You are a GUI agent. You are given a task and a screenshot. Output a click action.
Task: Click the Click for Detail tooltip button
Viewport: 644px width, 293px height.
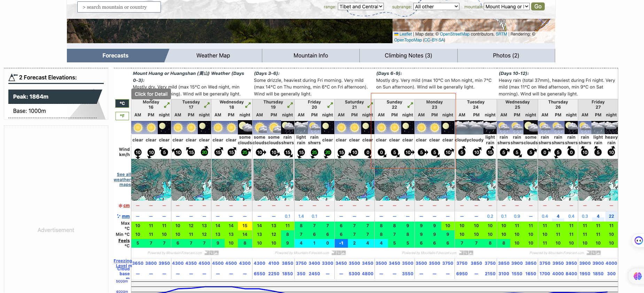(x=151, y=94)
